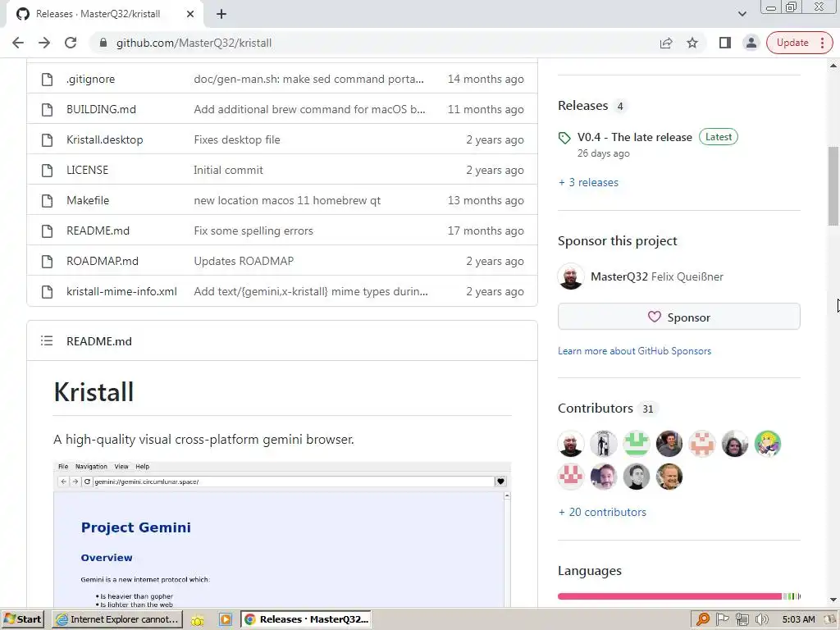Click the media player taskbar icon
This screenshot has width=840, height=630.
(x=225, y=620)
